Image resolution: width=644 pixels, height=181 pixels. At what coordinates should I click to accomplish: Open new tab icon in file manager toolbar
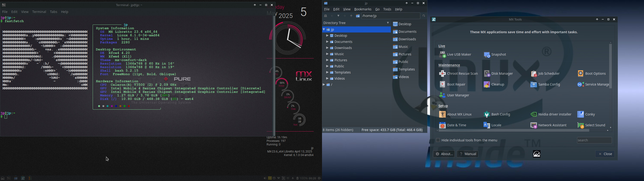(x=326, y=16)
